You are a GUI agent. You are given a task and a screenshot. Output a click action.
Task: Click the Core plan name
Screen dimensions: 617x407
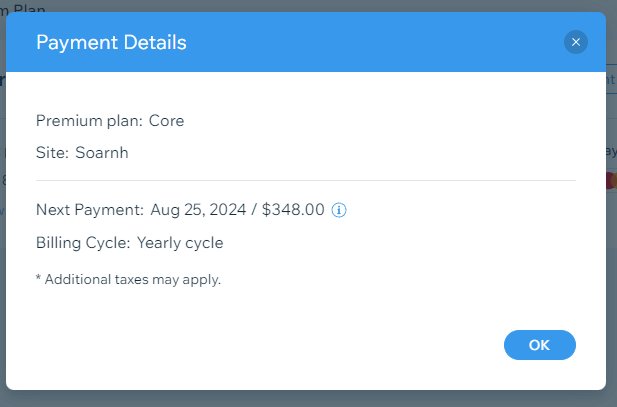click(166, 121)
